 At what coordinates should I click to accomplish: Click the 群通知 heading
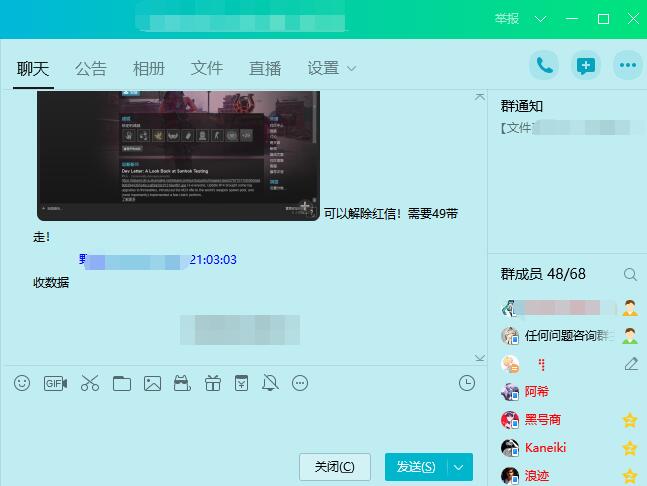pos(522,106)
